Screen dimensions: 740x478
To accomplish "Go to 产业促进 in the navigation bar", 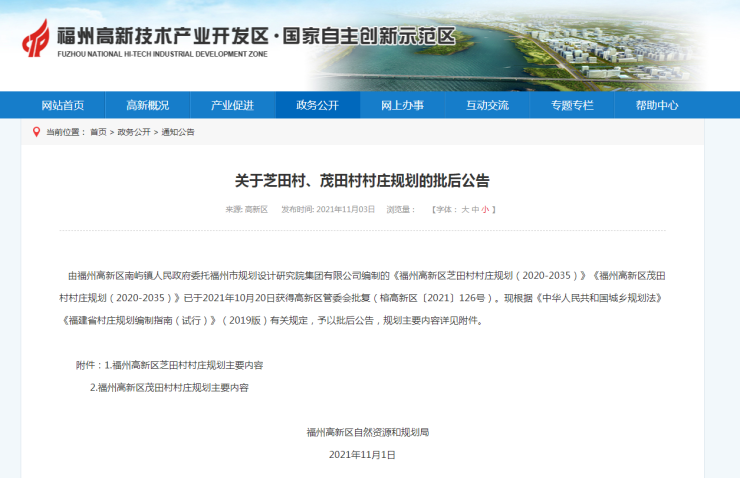I will (232, 105).
